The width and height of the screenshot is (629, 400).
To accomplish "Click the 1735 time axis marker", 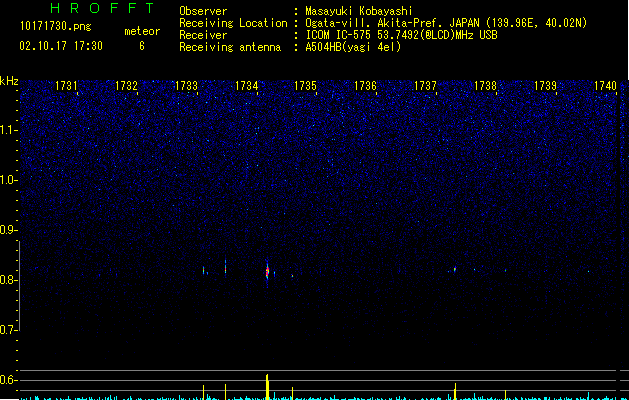I will click(306, 86).
